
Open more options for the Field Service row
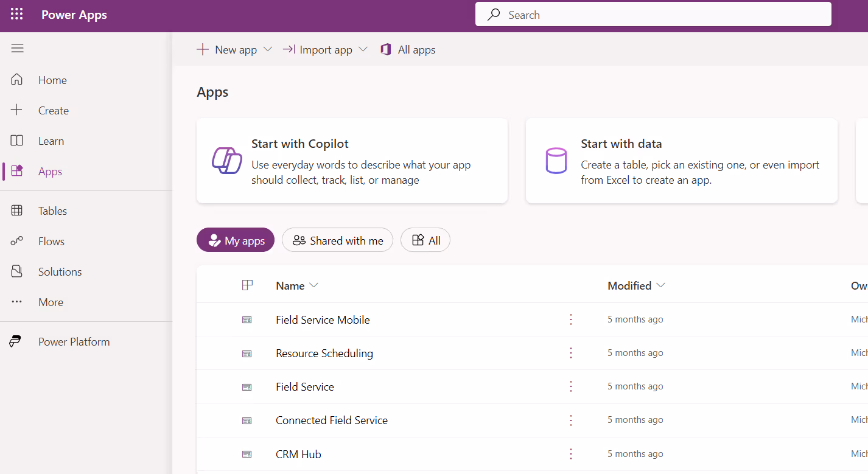(571, 386)
